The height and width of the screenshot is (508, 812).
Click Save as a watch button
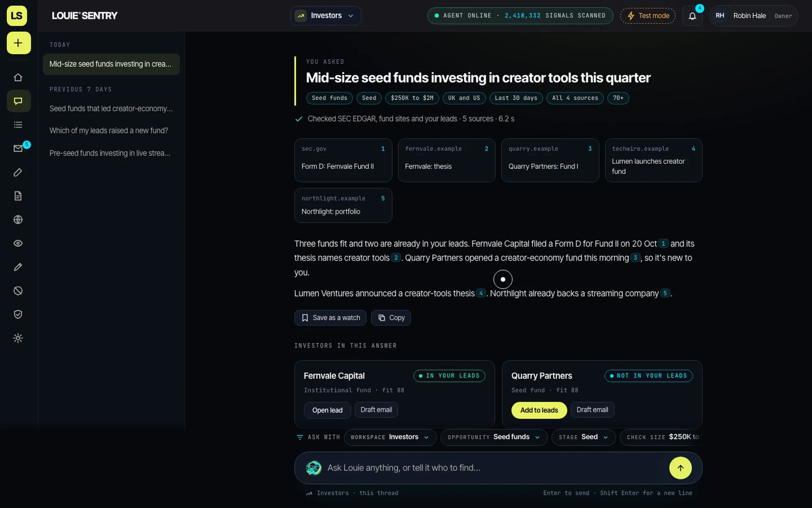(x=330, y=318)
